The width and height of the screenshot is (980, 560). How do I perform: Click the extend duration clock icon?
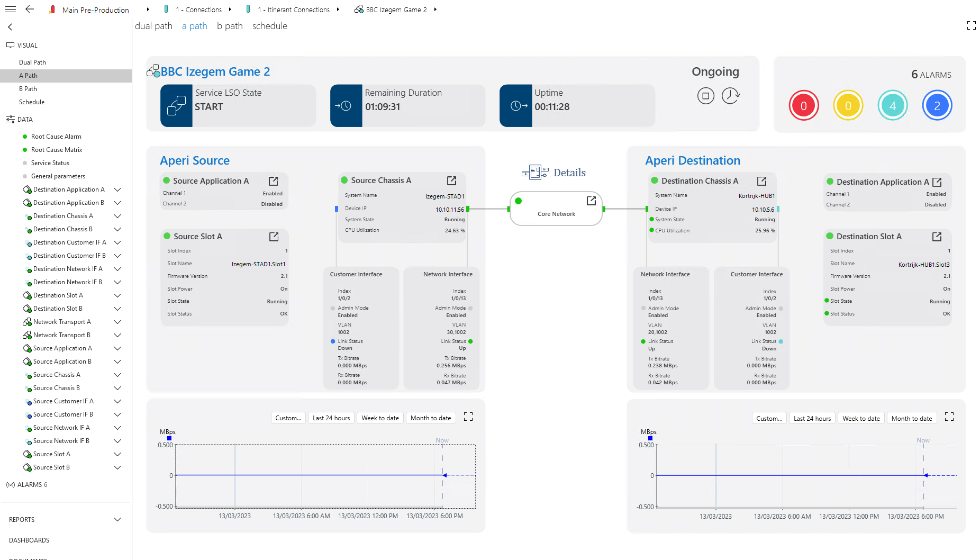pos(731,96)
